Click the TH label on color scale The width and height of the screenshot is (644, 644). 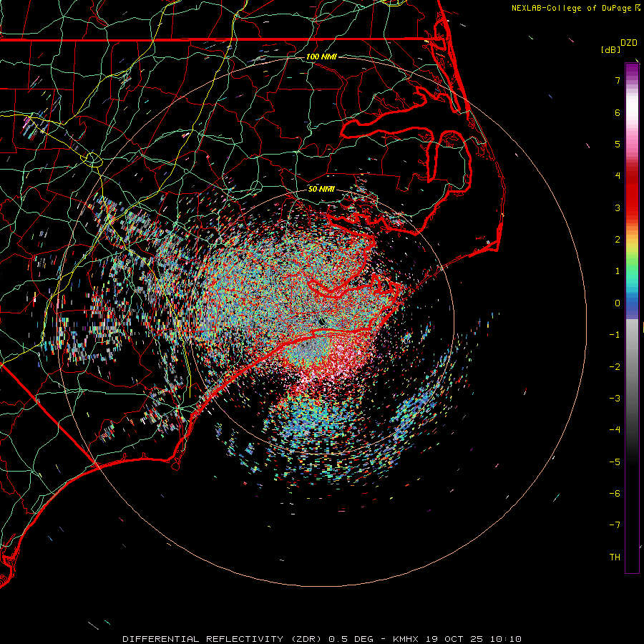tap(615, 557)
